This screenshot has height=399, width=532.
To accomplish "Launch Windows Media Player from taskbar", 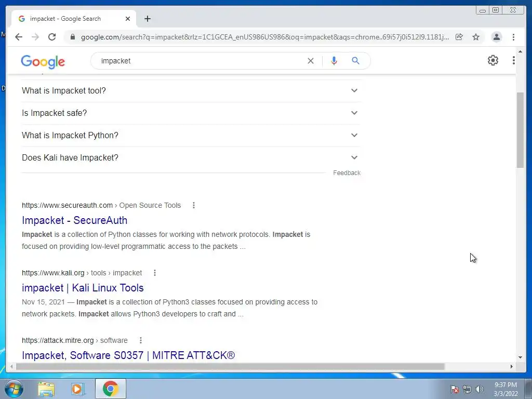I will 77,389.
